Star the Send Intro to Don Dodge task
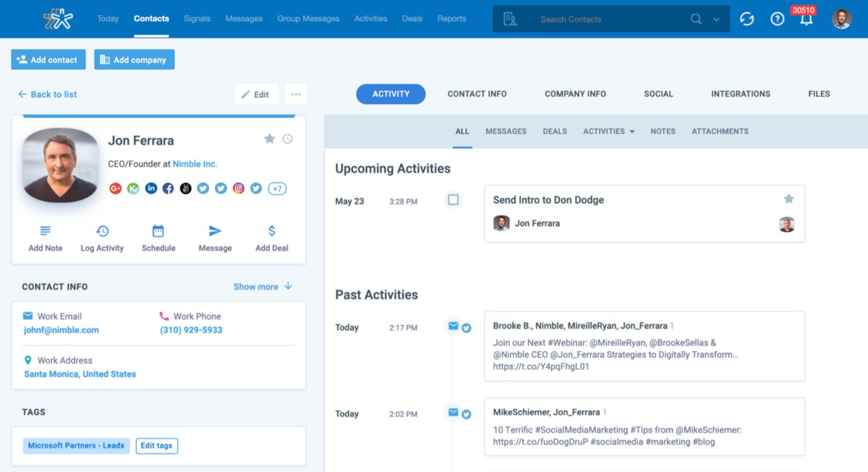 (789, 199)
